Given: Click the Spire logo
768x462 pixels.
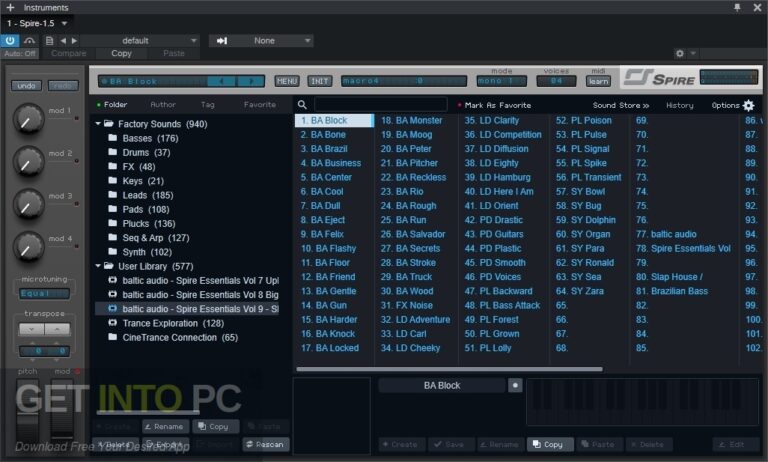Looking at the screenshot, I should [x=659, y=77].
